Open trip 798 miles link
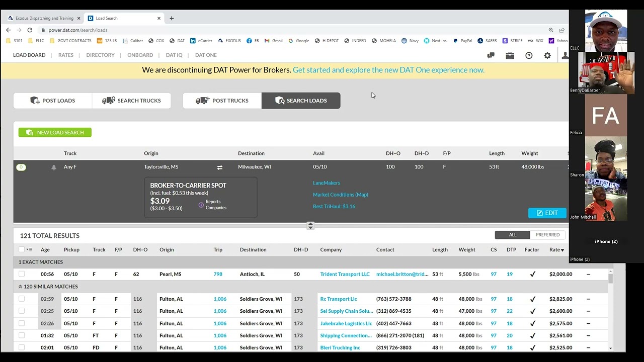 pos(218,274)
